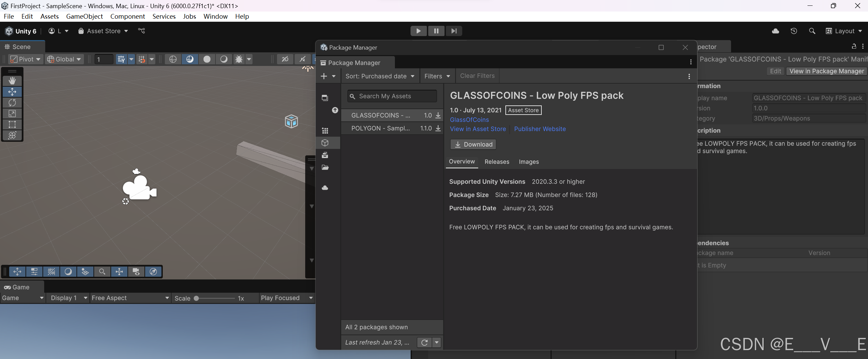Click the Search My Assets field
Screen dimensions: 868x359
coord(392,96)
